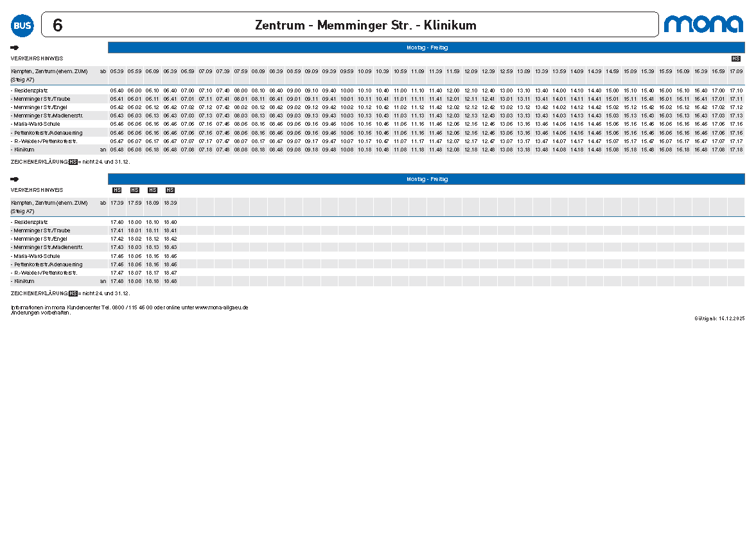
Task: Click the HS badge above the 17.39 departure
Action: click(x=117, y=190)
